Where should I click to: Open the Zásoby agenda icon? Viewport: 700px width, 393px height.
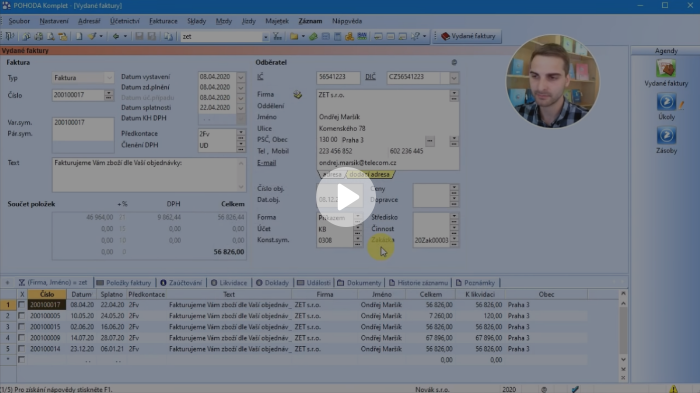[666, 136]
